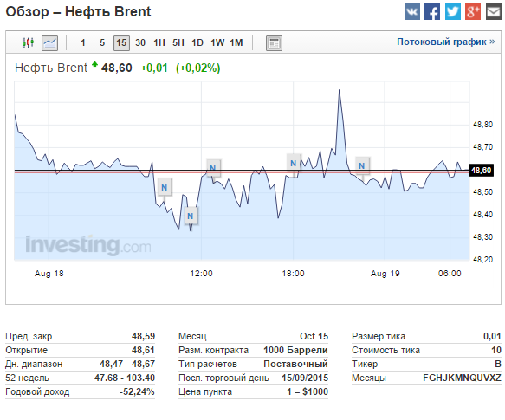Select 1W interval
Image resolution: width=505 pixels, height=420 pixels.
click(217, 42)
